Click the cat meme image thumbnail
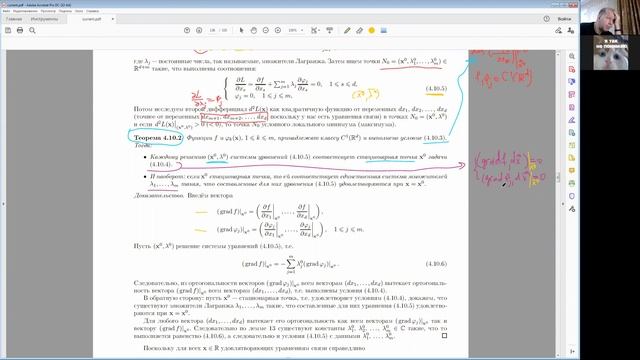Viewport: 640px width, 360px height. (x=610, y=53)
